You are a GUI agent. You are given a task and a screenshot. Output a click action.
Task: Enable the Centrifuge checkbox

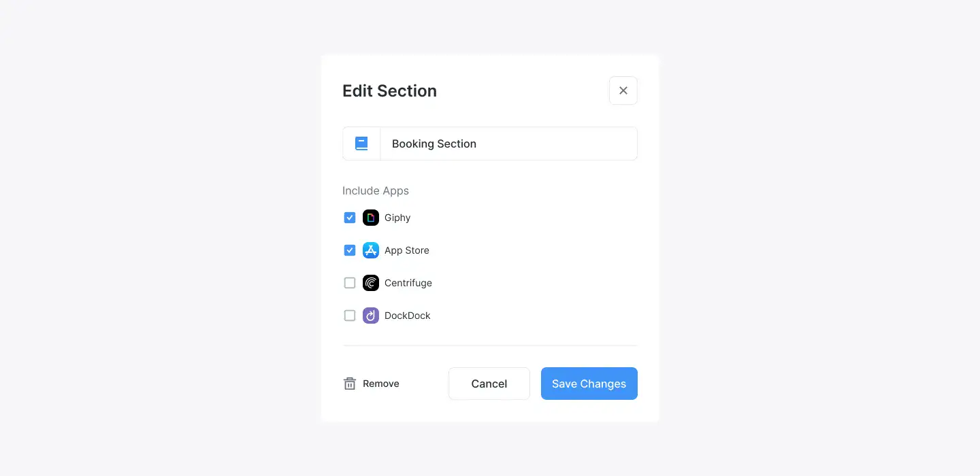[350, 283]
